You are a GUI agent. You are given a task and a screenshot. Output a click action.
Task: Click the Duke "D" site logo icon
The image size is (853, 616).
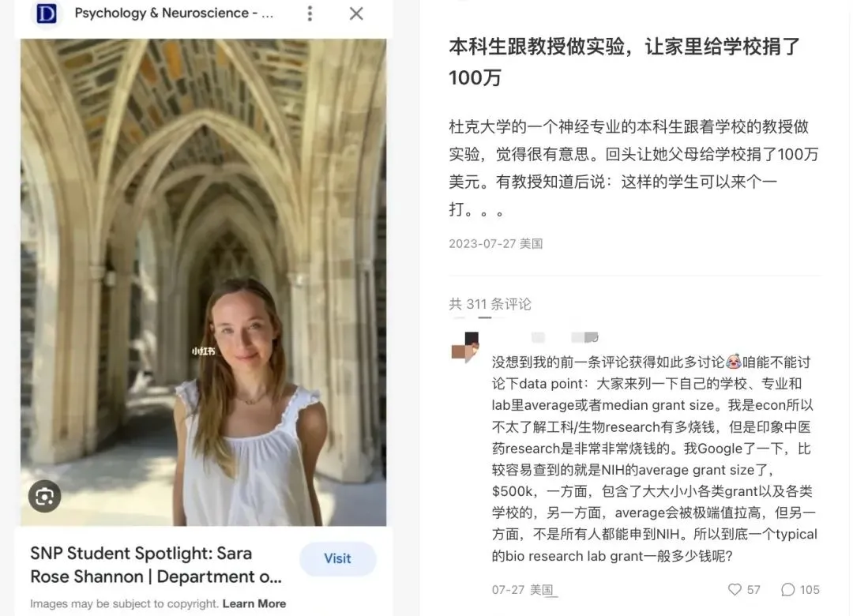47,13
